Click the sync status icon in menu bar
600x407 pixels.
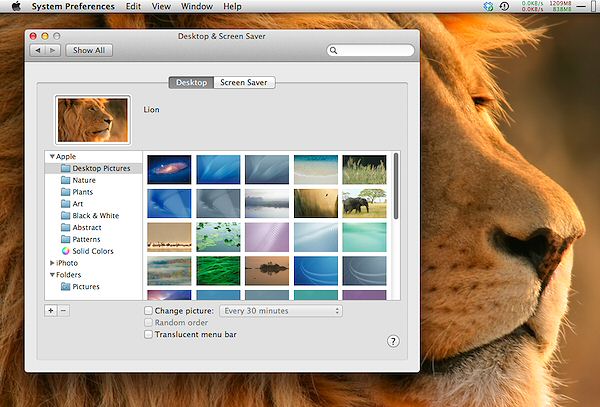tap(488, 6)
